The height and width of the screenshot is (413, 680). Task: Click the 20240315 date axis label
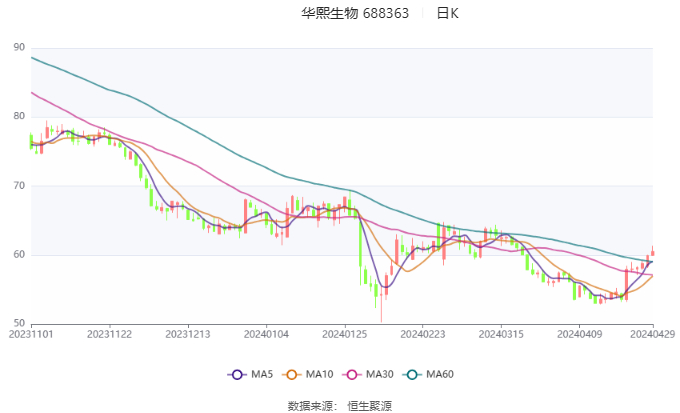coord(501,334)
